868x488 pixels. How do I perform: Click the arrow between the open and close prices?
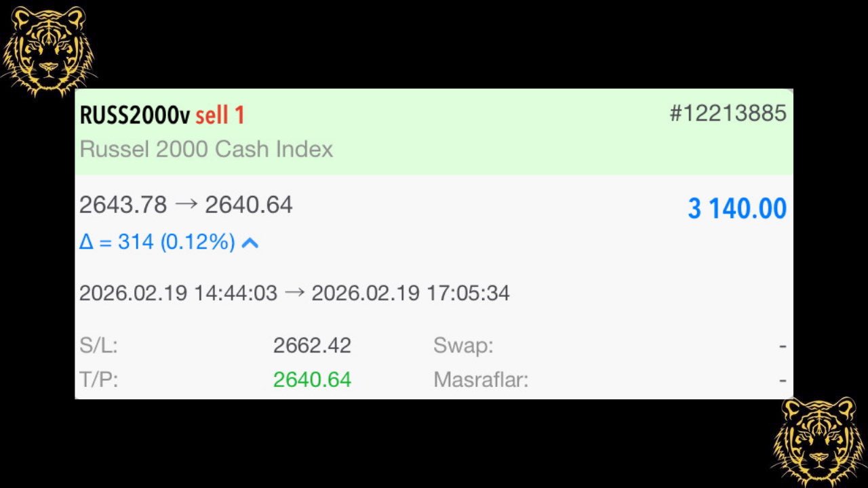pyautogui.click(x=186, y=205)
